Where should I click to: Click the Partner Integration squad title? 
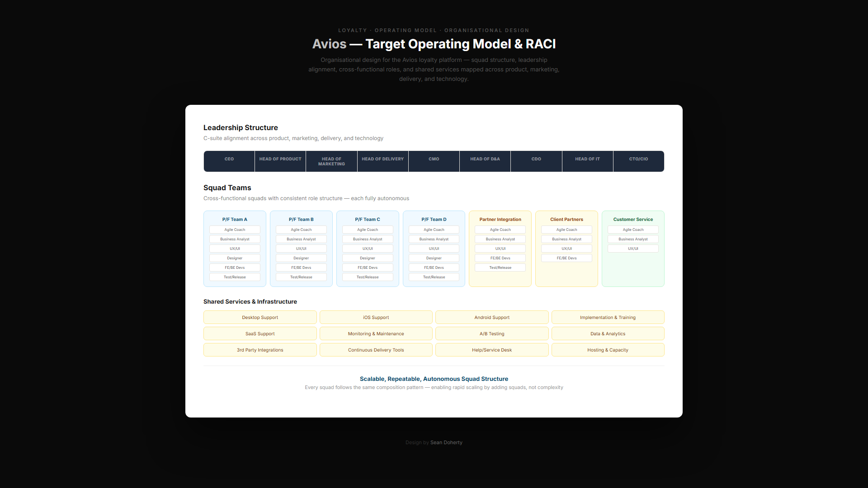[x=500, y=219]
